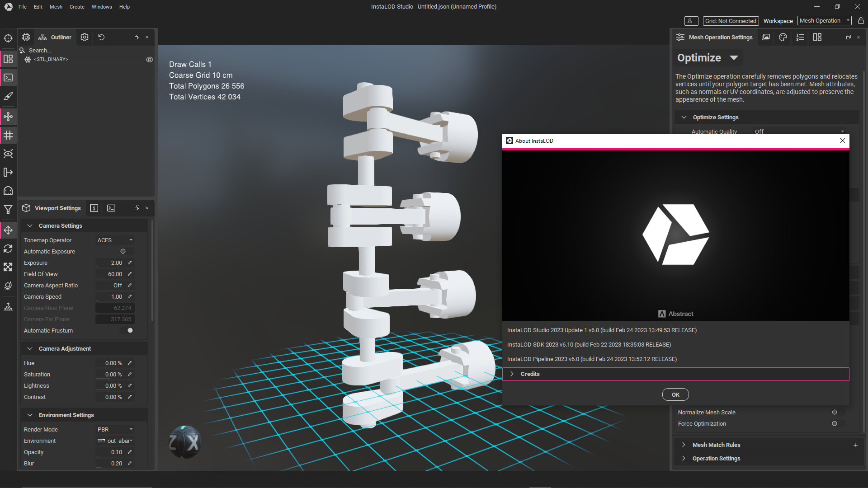Toggle visibility eye for STL_BINARY
This screenshot has width=868, height=488.
(x=150, y=60)
